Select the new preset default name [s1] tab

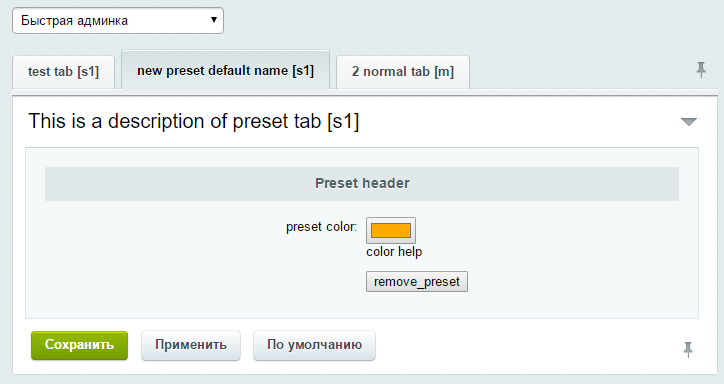click(225, 70)
